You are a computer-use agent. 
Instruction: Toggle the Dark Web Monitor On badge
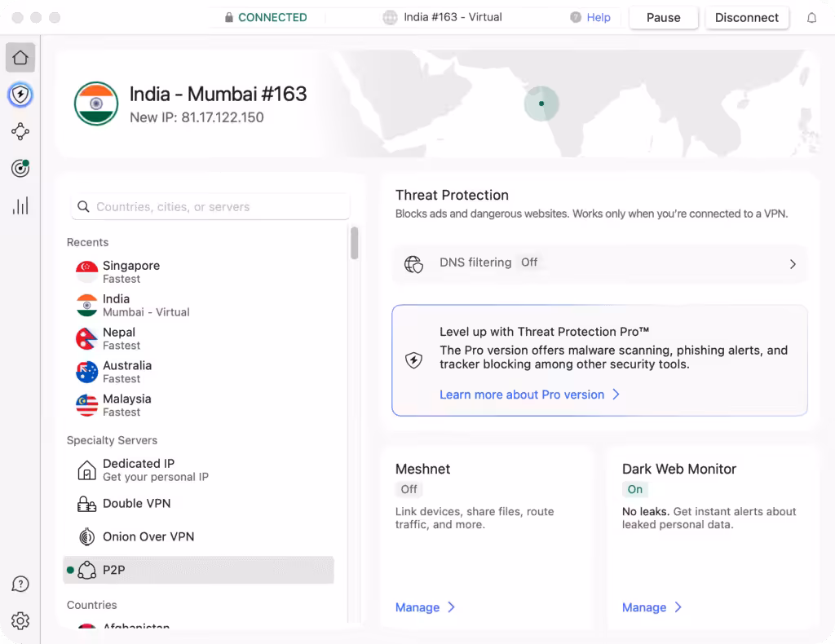point(635,489)
